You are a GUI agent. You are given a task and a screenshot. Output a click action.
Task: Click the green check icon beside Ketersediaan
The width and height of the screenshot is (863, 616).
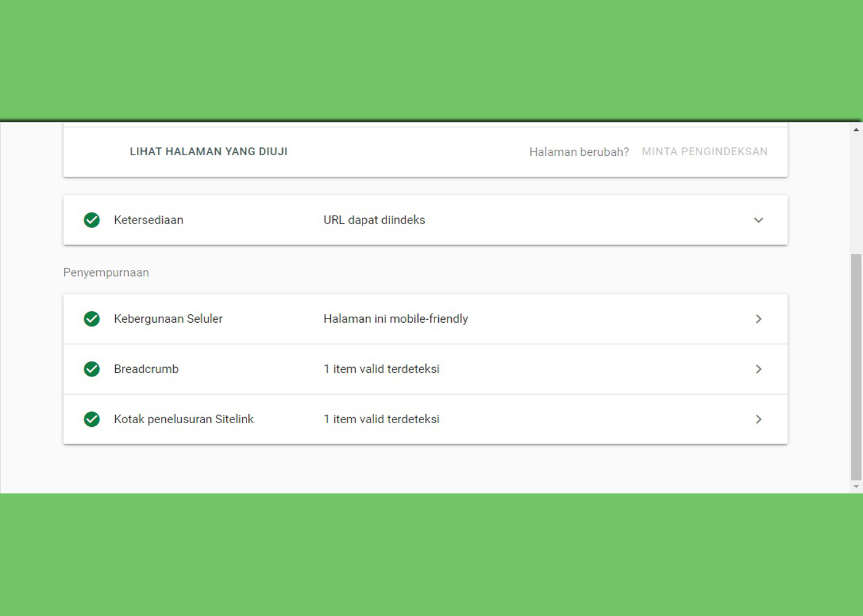coord(91,220)
